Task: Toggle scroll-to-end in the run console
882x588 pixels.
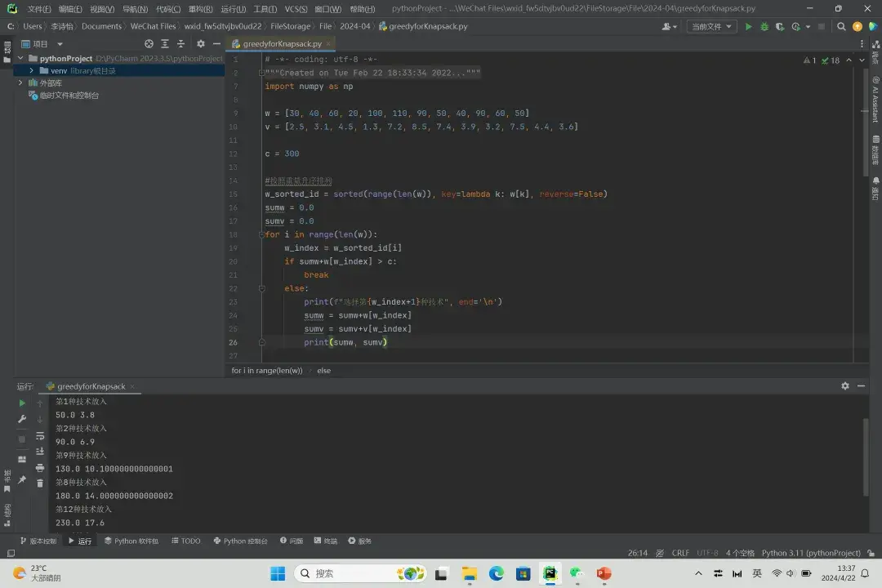Action: pyautogui.click(x=39, y=451)
